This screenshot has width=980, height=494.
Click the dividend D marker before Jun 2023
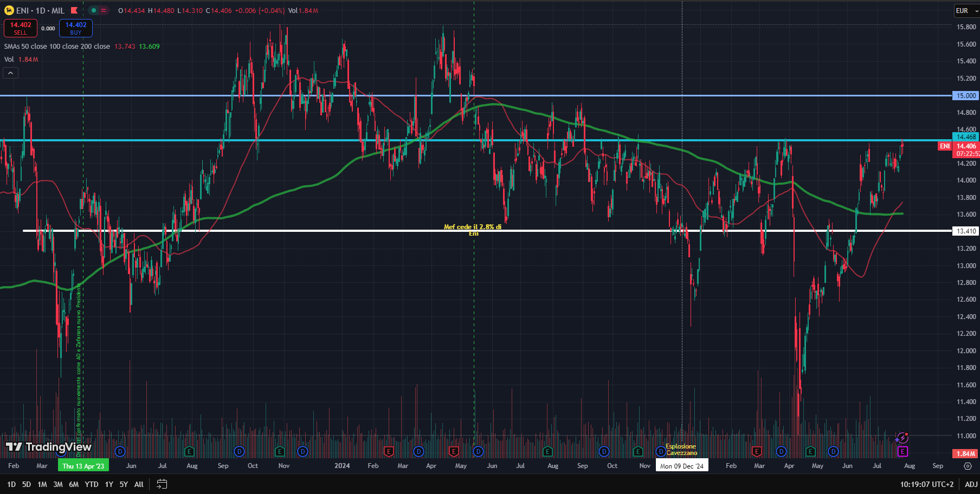point(120,451)
